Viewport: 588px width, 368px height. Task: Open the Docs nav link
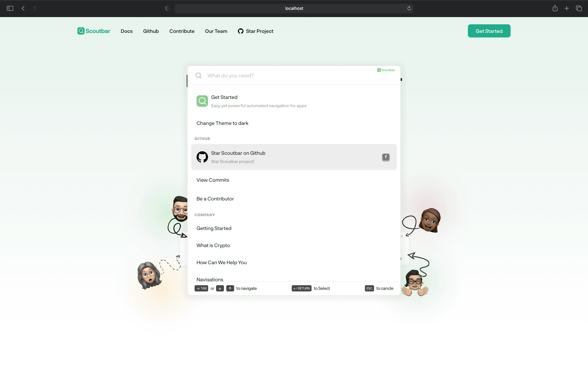127,31
